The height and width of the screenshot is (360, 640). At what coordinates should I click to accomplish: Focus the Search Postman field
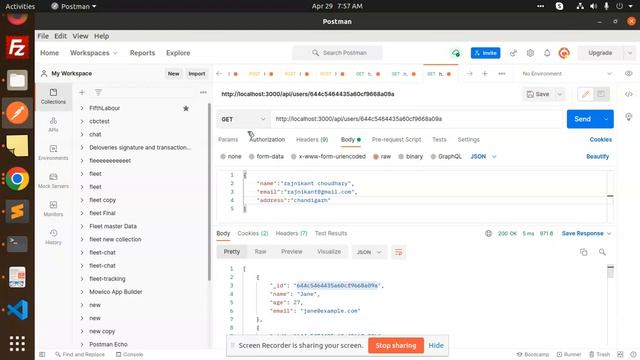(337, 53)
